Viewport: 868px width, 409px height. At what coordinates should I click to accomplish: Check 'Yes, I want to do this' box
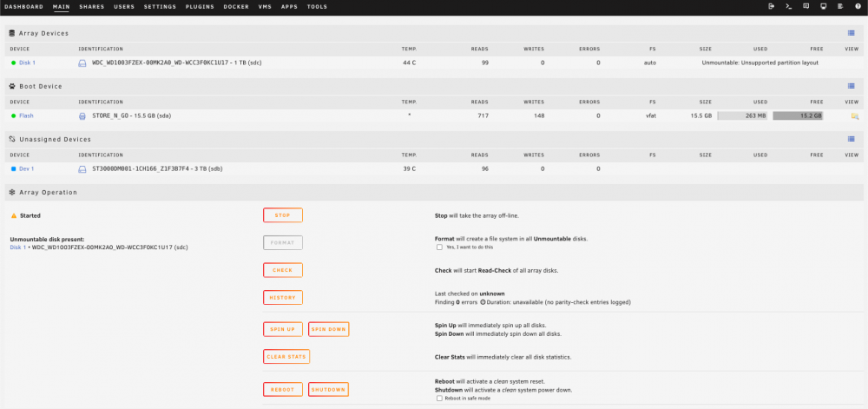[439, 247]
